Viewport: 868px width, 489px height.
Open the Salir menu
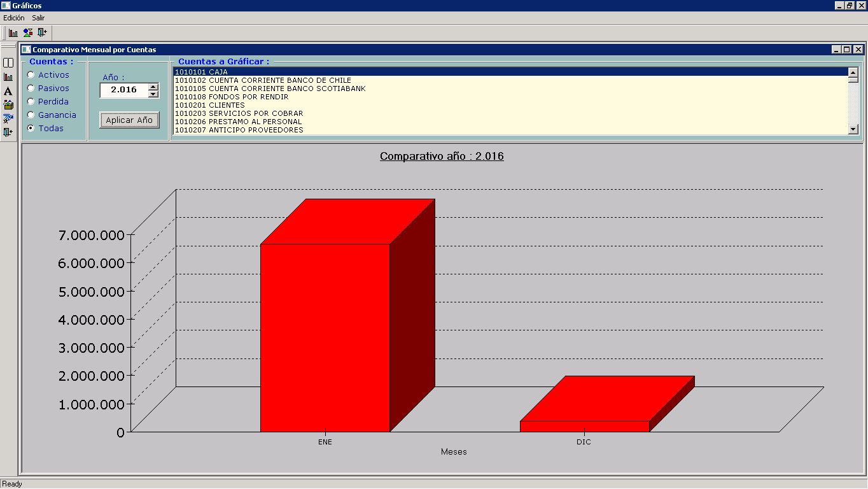coord(38,18)
